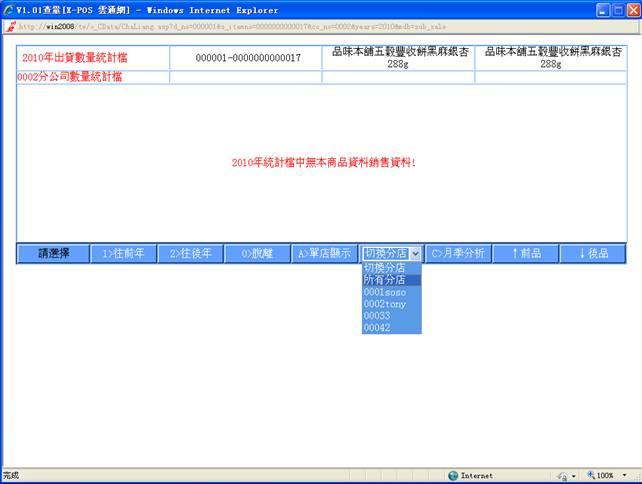The width and height of the screenshot is (642, 484).
Task: Go to next product with ↓後品
Action: [593, 254]
